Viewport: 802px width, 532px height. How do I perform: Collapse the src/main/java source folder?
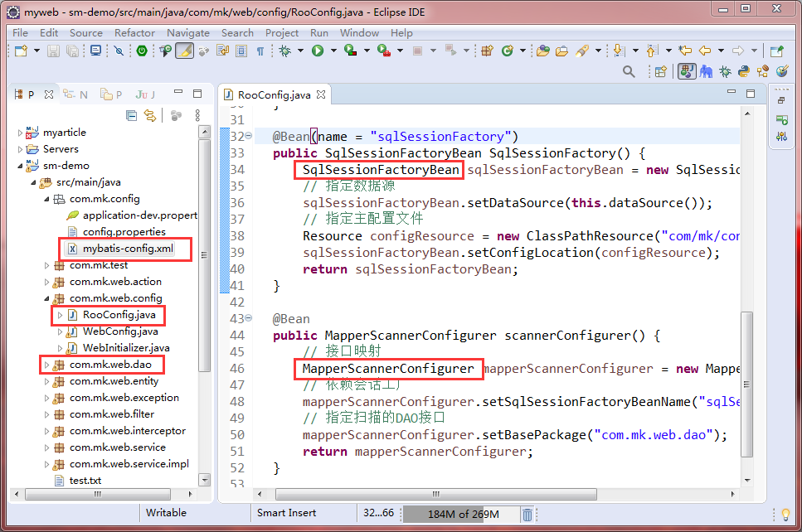pos(33,182)
